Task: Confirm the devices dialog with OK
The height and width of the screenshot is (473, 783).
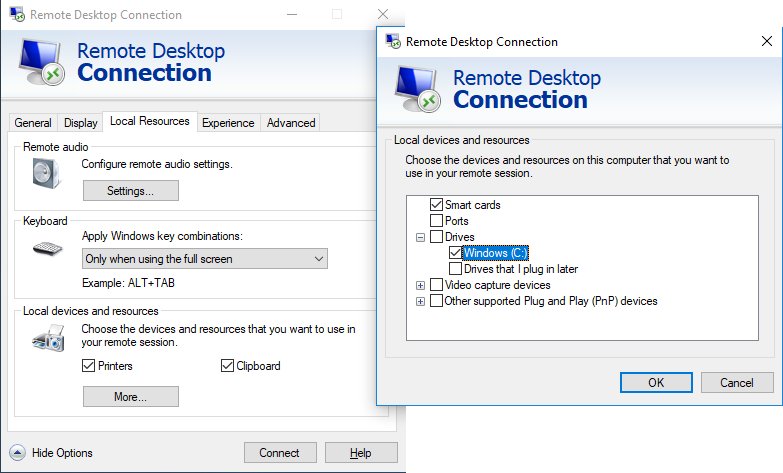Action: click(x=656, y=383)
